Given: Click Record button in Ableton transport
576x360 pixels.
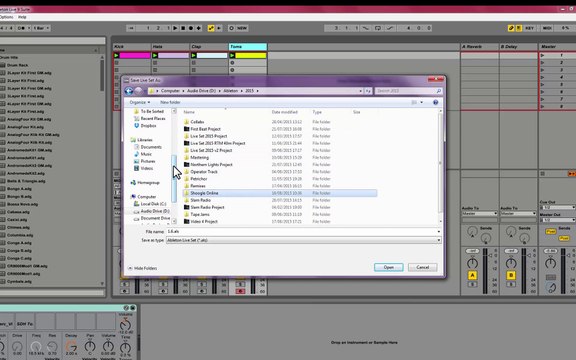Looking at the screenshot, I should click(x=191, y=28).
